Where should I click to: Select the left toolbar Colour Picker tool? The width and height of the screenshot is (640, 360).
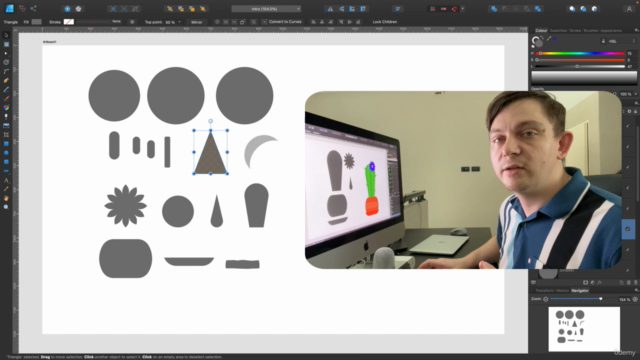pyautogui.click(x=6, y=189)
